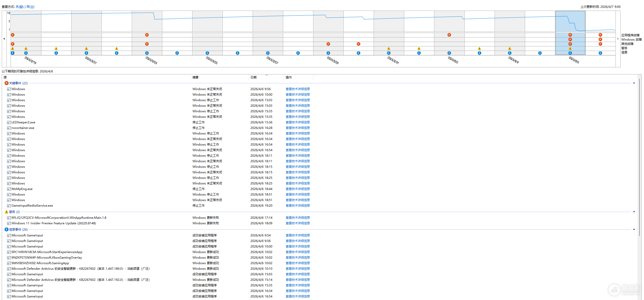The width and height of the screenshot is (644, 300).
Task: Click Windows failure icon in highlighted 4/6 column
Action: (x=570, y=39)
